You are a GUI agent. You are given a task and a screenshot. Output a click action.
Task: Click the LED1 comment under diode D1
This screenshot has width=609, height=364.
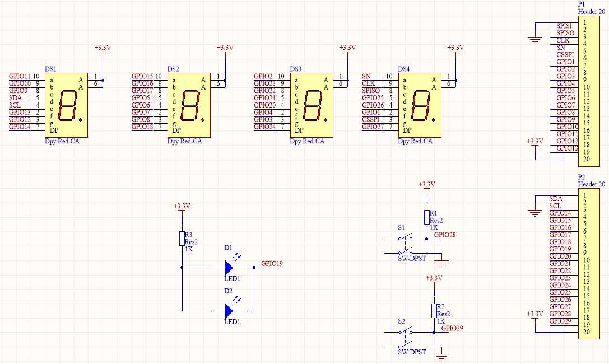(233, 279)
